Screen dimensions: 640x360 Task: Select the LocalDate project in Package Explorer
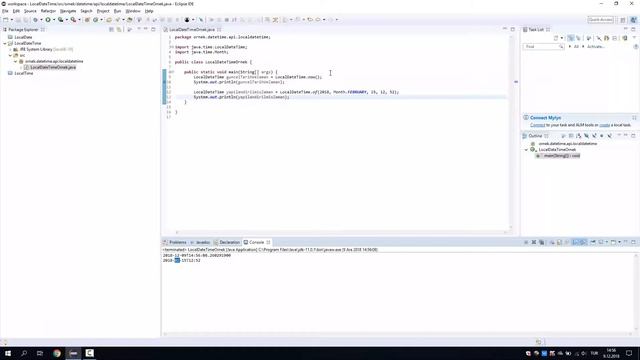pyautogui.click(x=23, y=37)
